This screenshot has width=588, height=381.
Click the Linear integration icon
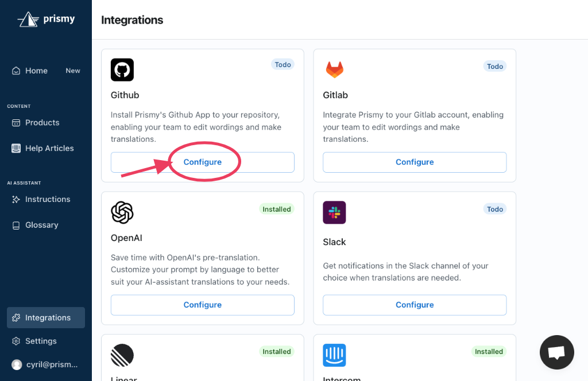tap(122, 355)
